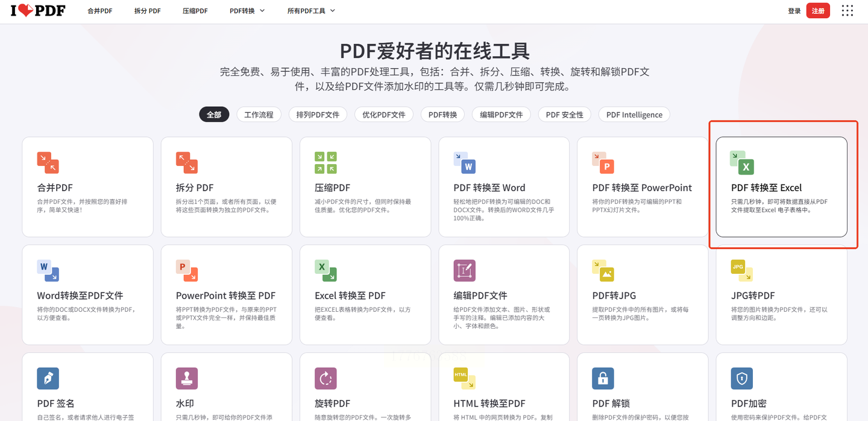Open the 拆分 PDF card title

click(195, 188)
